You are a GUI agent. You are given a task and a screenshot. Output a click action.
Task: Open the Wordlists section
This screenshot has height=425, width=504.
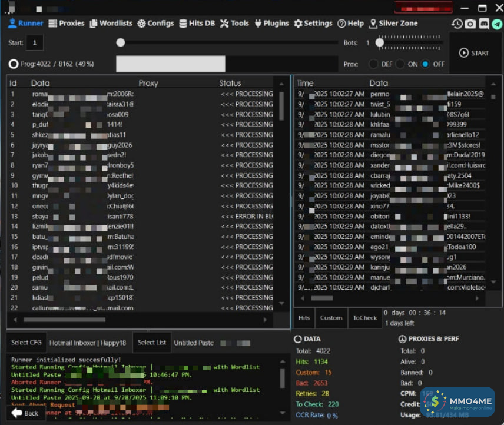coord(111,24)
